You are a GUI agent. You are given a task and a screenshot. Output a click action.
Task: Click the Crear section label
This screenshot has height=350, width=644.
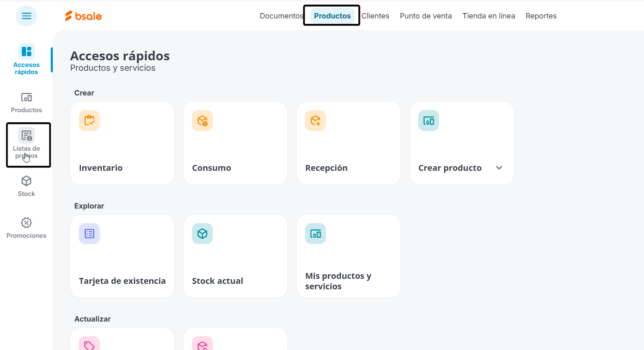(84, 93)
